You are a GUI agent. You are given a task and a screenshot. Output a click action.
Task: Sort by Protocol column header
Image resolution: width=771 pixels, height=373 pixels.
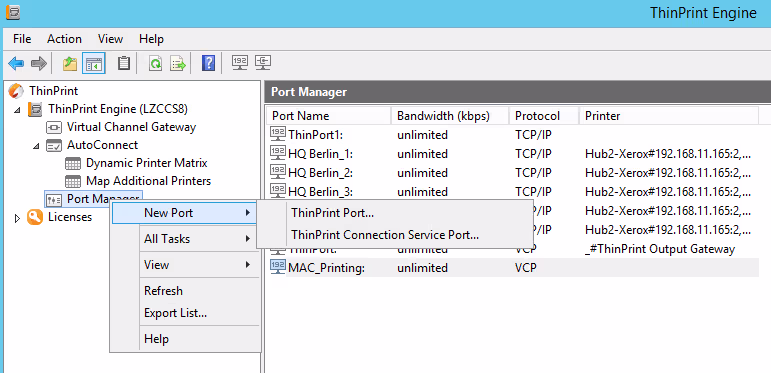pyautogui.click(x=544, y=116)
